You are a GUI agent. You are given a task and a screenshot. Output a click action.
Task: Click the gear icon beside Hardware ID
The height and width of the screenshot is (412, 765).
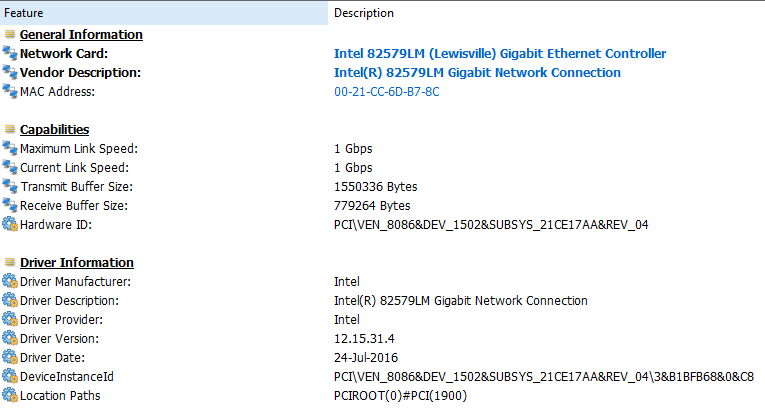point(10,225)
